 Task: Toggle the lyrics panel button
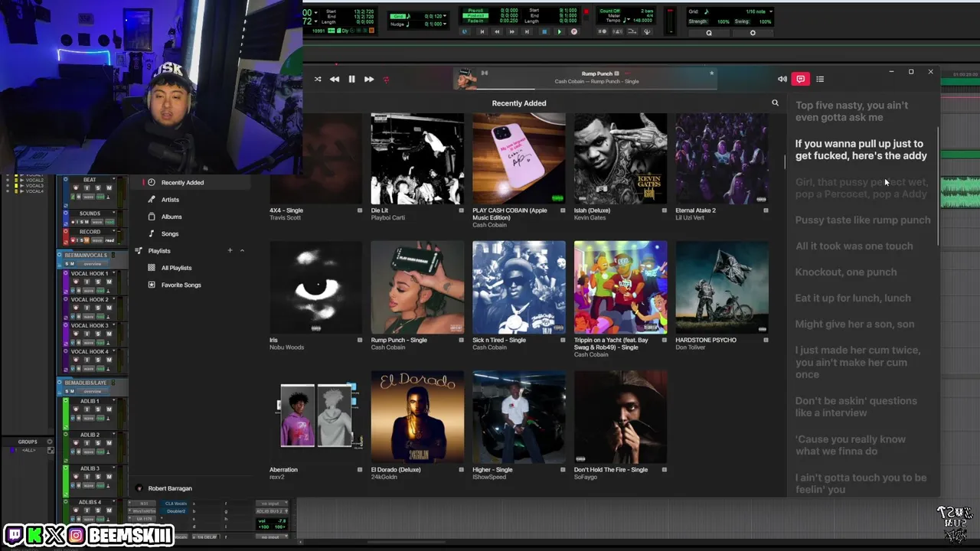pyautogui.click(x=800, y=79)
